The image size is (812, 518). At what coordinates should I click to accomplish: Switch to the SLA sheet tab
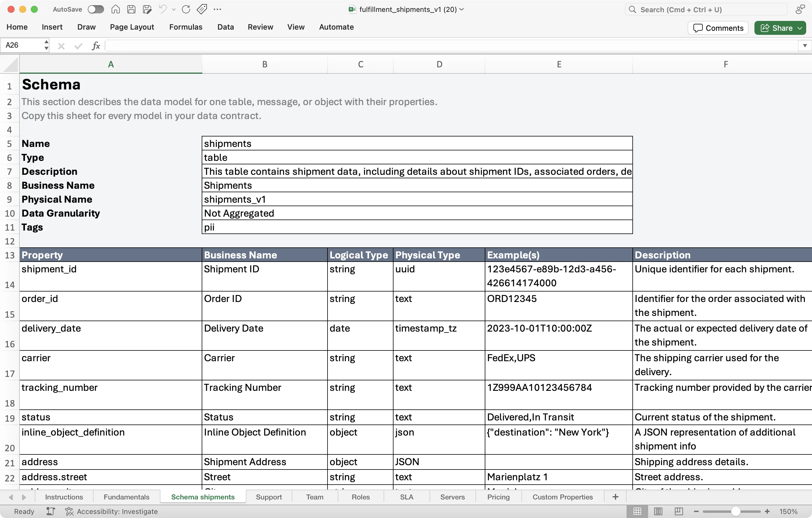(406, 497)
